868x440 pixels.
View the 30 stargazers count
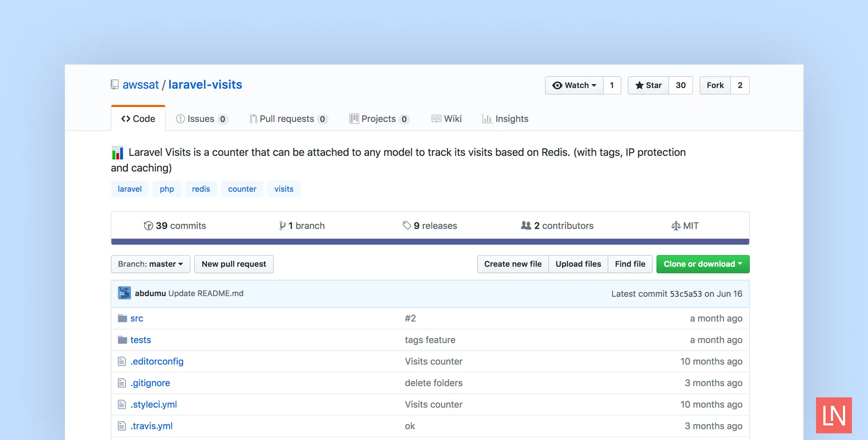coord(681,85)
